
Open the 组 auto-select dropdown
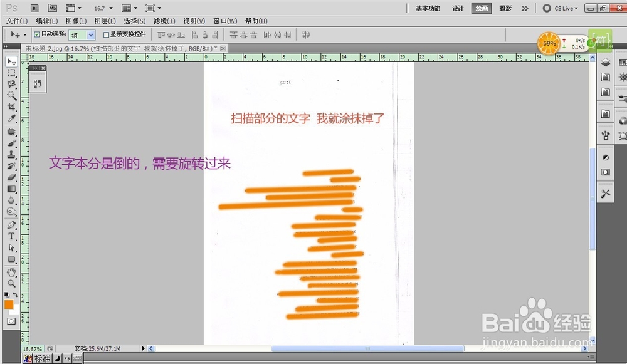(x=82, y=35)
